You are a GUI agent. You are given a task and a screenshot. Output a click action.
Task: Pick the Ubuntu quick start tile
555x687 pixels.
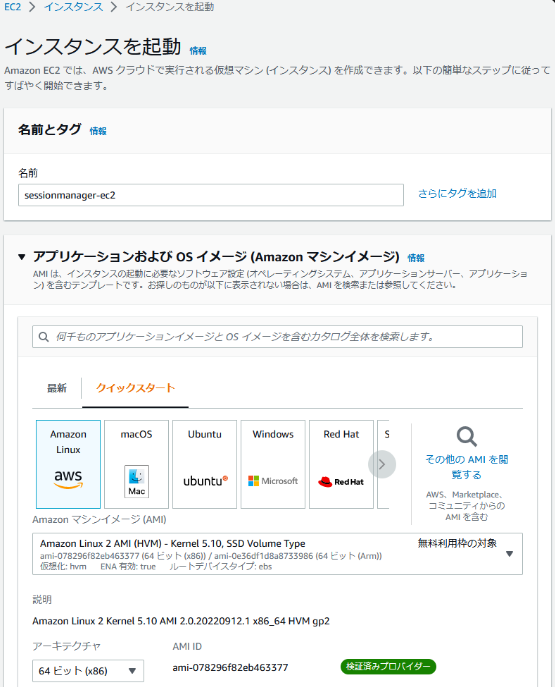(205, 464)
